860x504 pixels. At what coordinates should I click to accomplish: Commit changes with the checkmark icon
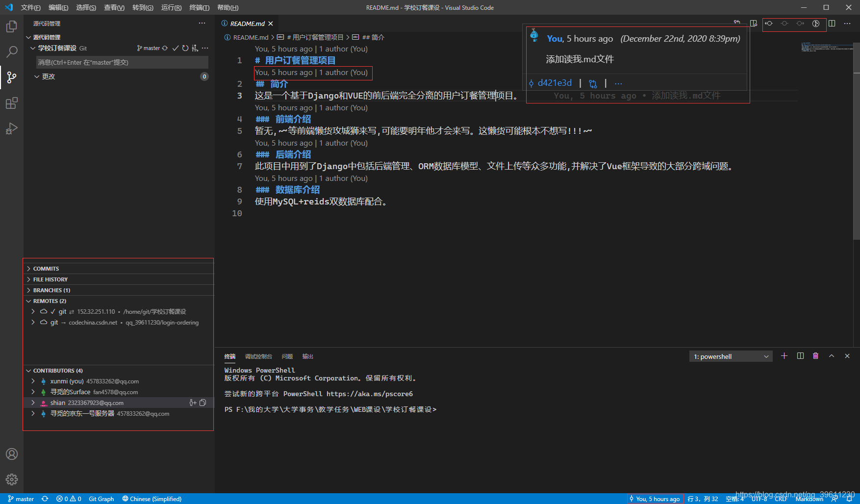176,48
